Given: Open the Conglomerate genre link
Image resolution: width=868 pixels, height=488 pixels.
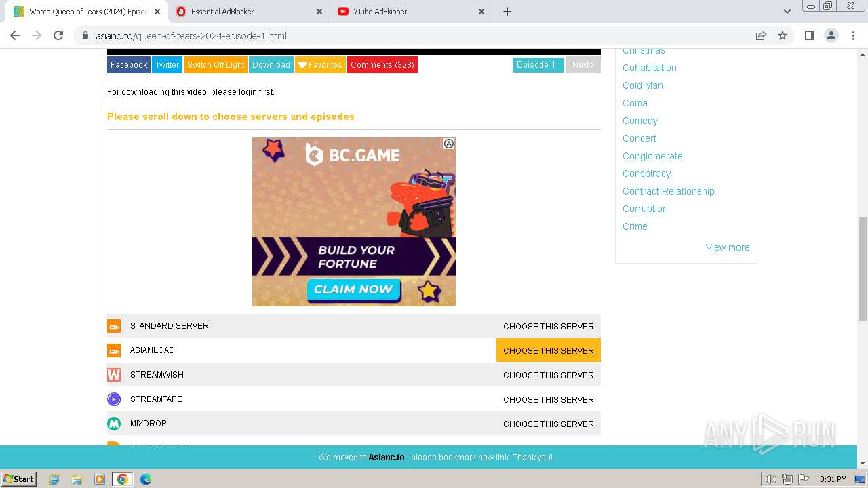Looking at the screenshot, I should pyautogui.click(x=652, y=156).
